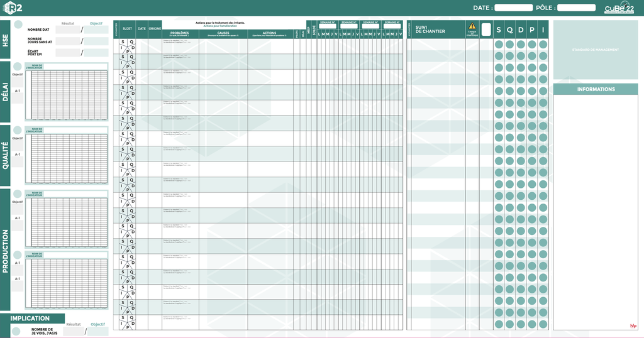Click the small red logo in bottom-right corner
This screenshot has width=644, height=338.
point(633,325)
